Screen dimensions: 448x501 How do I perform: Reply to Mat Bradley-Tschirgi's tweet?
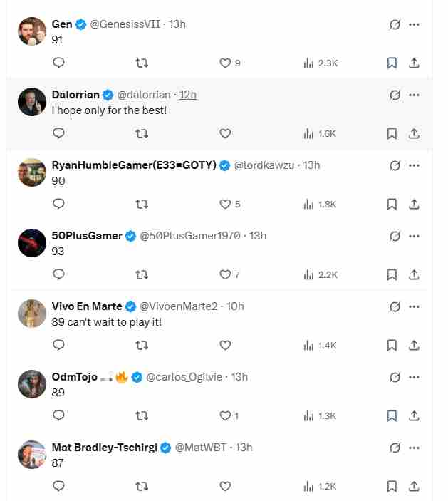tap(59, 486)
